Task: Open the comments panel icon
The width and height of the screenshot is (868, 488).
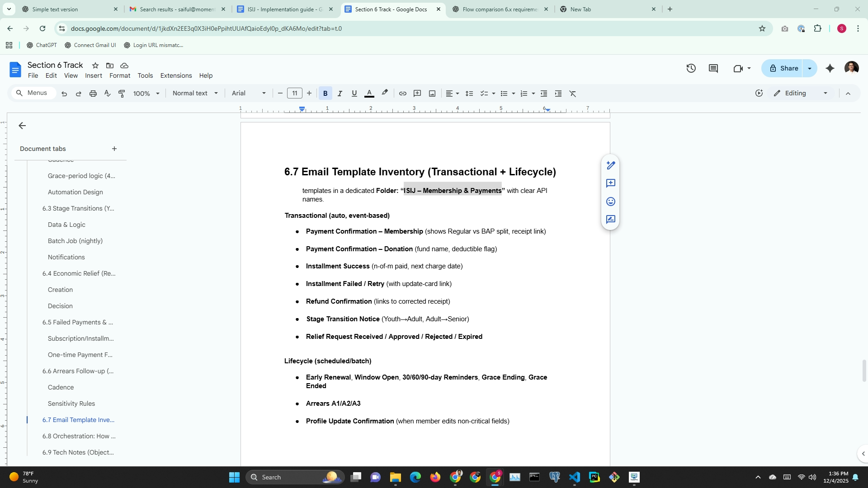Action: [713, 68]
